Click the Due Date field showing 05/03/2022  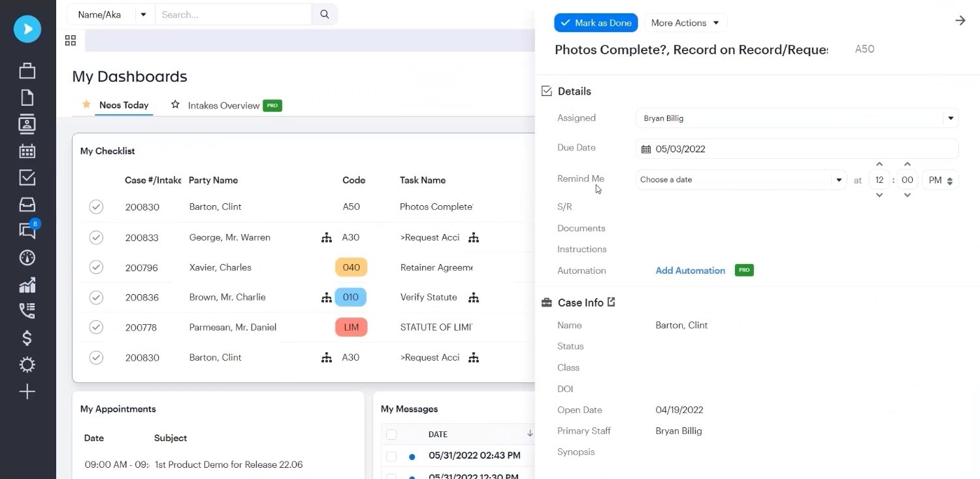click(x=796, y=149)
